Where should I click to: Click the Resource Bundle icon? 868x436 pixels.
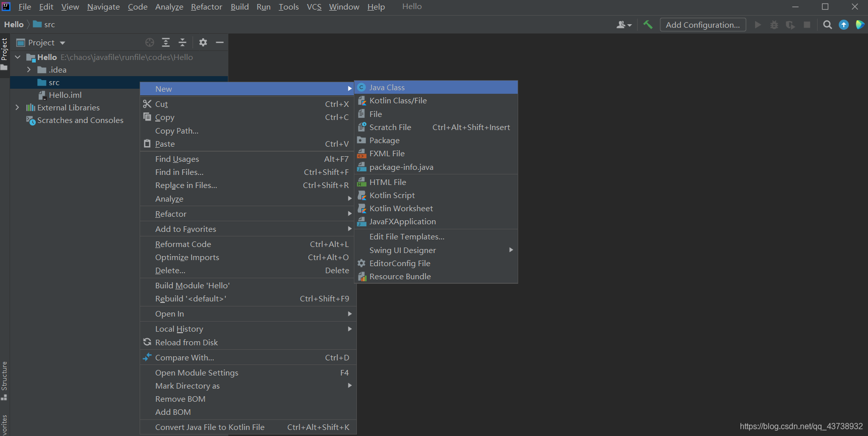[x=361, y=276]
